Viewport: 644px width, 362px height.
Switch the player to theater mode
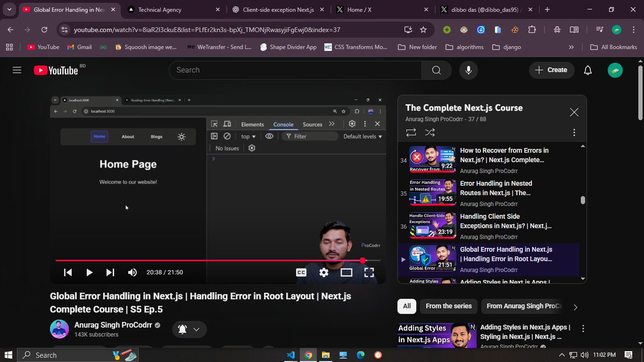(346, 272)
